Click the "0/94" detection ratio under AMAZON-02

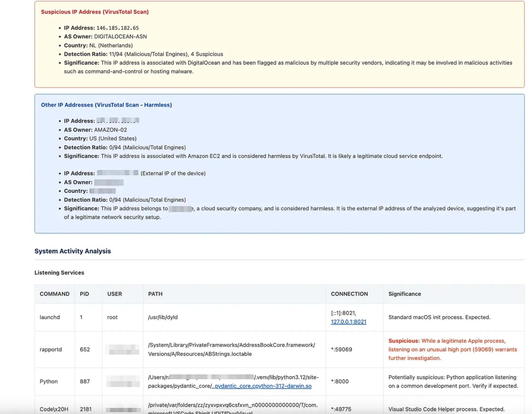pyautogui.click(x=125, y=147)
